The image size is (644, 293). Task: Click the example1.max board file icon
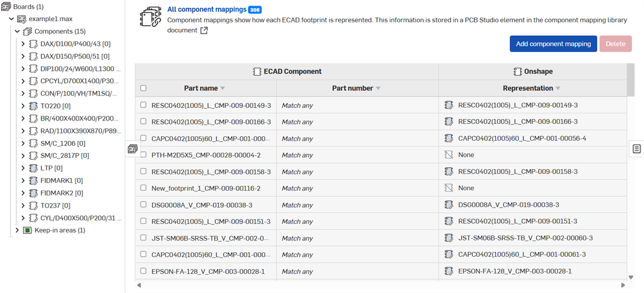click(22, 19)
